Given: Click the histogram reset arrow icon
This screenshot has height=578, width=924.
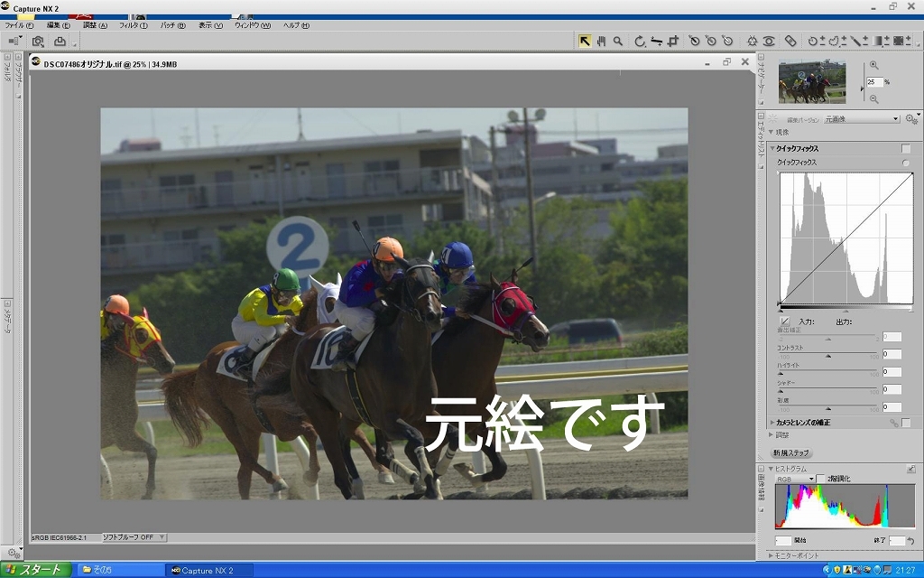Looking at the screenshot, I should (910, 540).
